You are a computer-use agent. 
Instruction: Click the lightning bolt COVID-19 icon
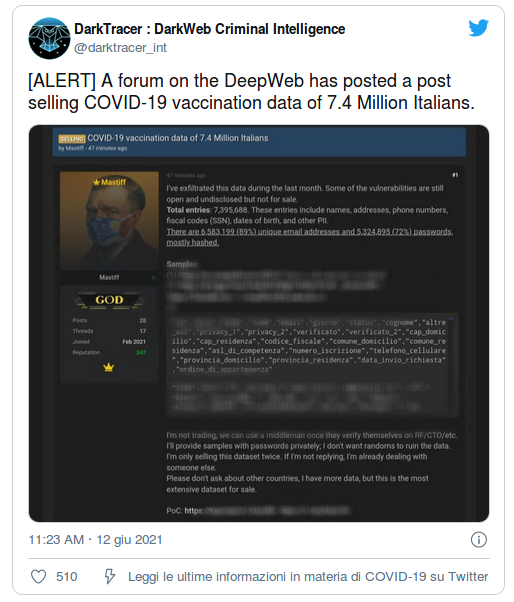(x=110, y=576)
